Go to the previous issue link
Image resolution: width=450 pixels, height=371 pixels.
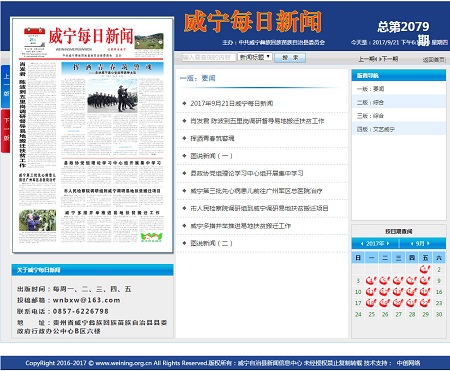coord(367,59)
